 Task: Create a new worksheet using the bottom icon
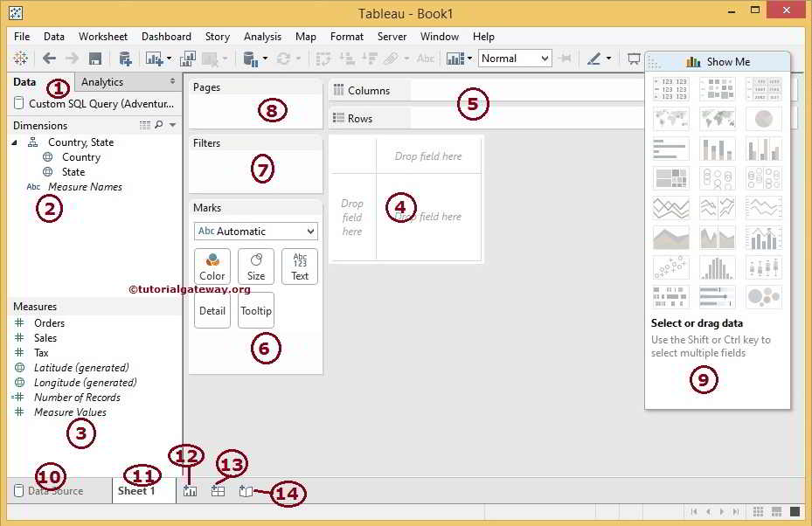pyautogui.click(x=191, y=490)
